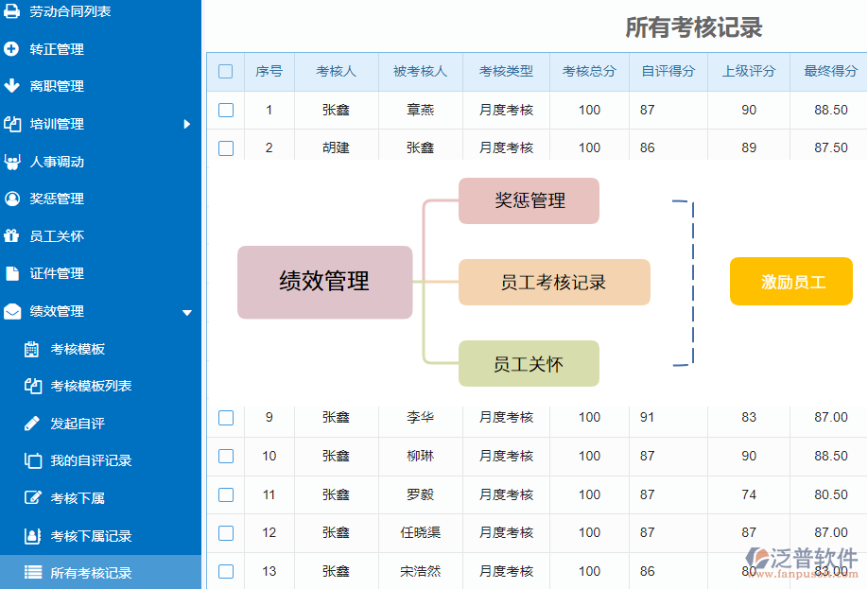Screen dimensions: 868x589
Task: Click the 发起自评 pencil icon
Action: (32, 424)
